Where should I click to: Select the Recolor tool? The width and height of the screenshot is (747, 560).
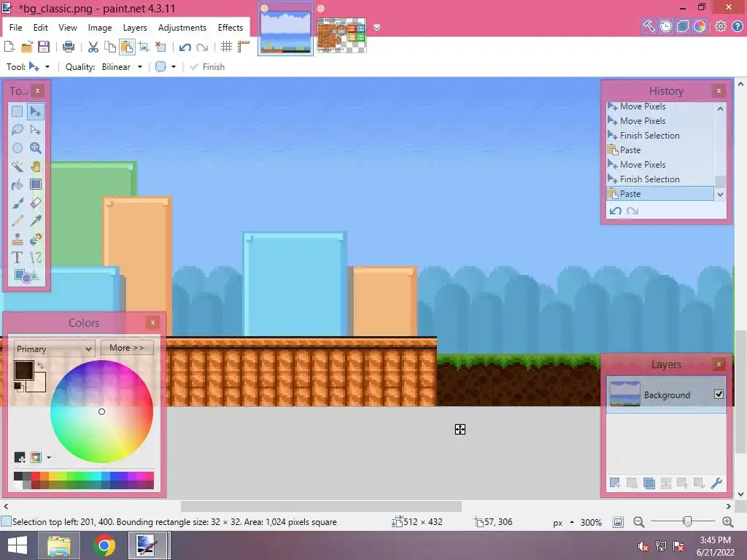(35, 239)
